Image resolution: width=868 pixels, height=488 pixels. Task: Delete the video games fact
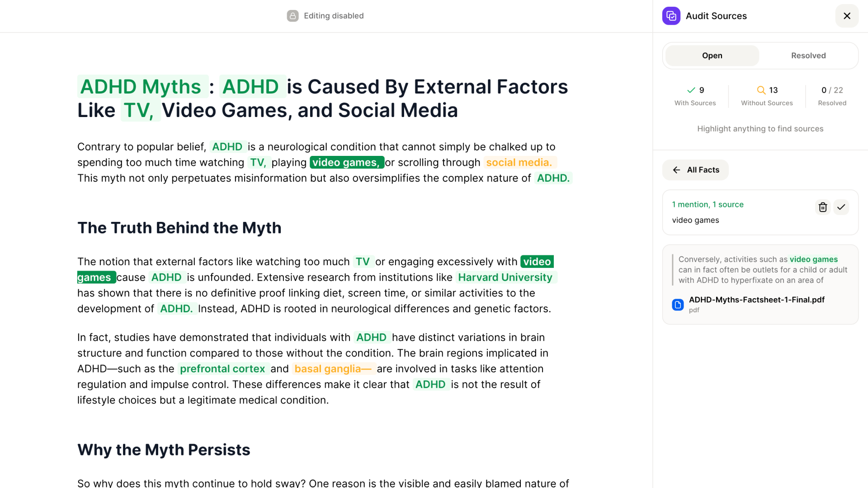pyautogui.click(x=823, y=207)
